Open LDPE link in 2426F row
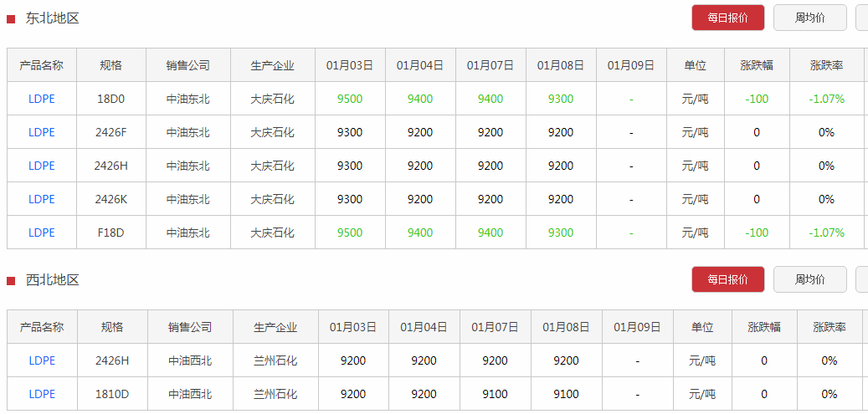 pos(42,132)
